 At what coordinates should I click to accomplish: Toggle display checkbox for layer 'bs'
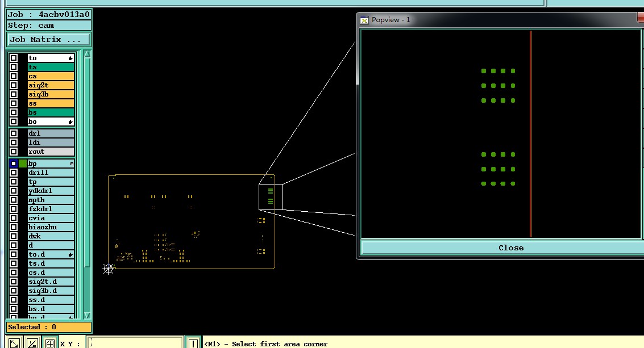click(14, 112)
